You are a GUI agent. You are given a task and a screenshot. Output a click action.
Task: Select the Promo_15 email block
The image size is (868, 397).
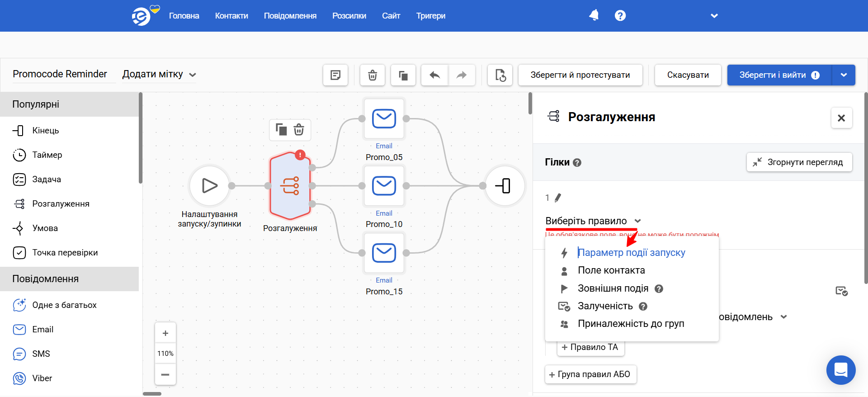[x=384, y=252]
